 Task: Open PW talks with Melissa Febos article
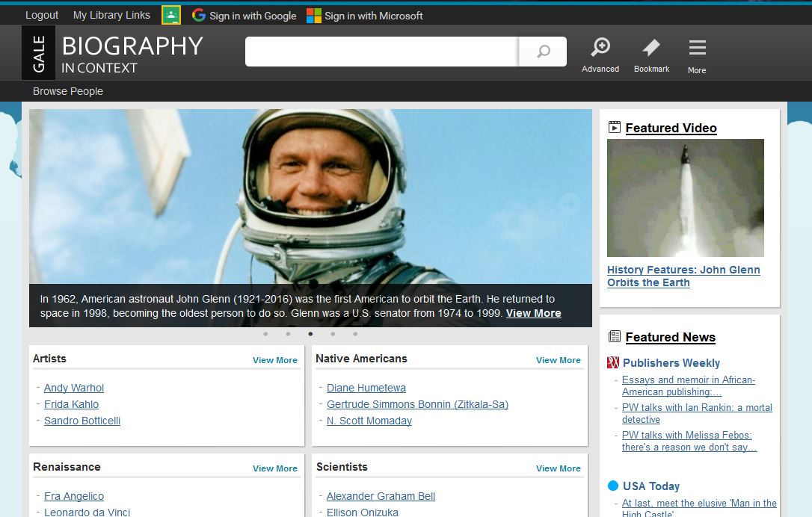point(689,441)
